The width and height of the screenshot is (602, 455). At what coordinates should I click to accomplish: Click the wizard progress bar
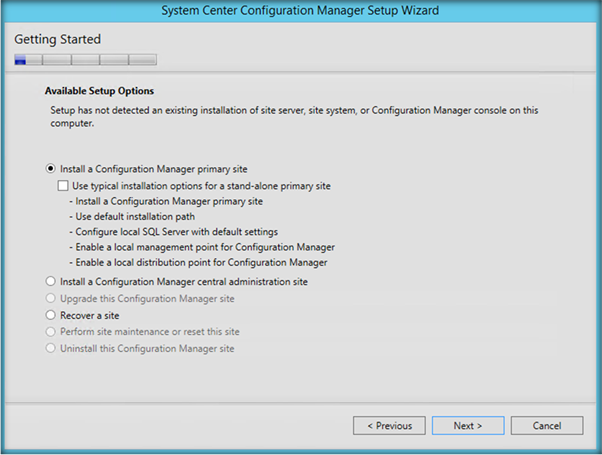[86, 60]
